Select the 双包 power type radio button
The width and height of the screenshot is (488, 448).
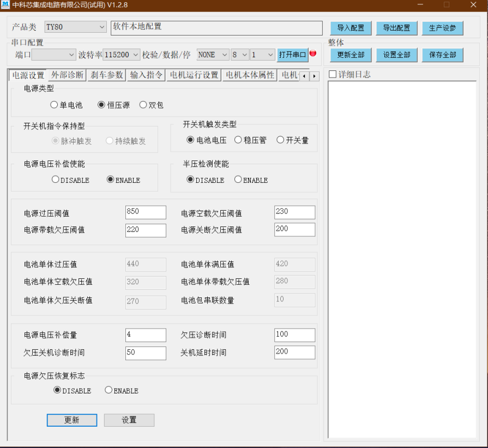(143, 105)
